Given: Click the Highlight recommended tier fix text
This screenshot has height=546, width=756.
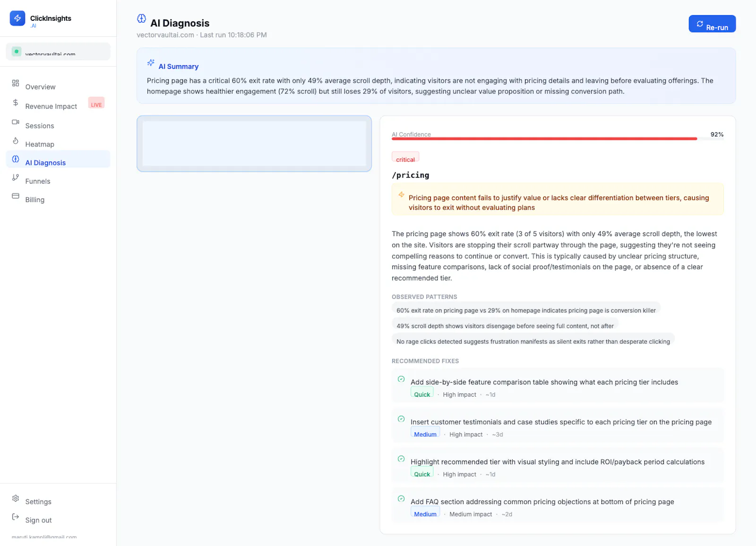Looking at the screenshot, I should tap(558, 462).
